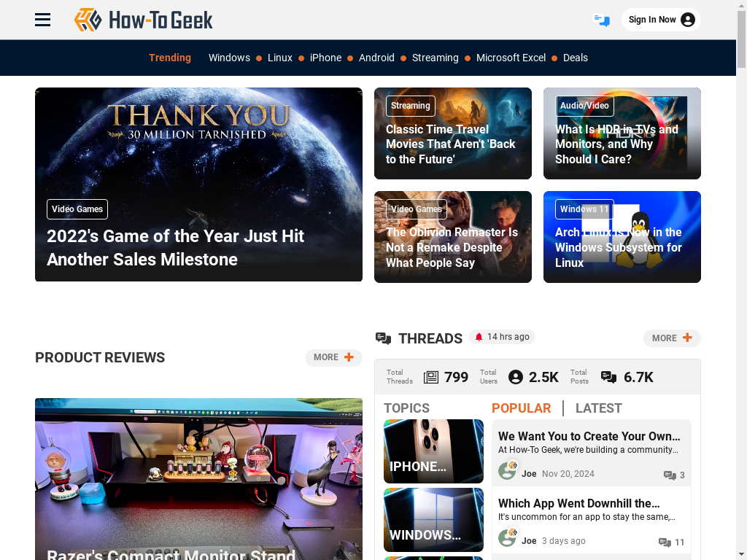Switch to the LATEST threads tab
Viewport: 747px width, 560px height.
click(x=598, y=408)
